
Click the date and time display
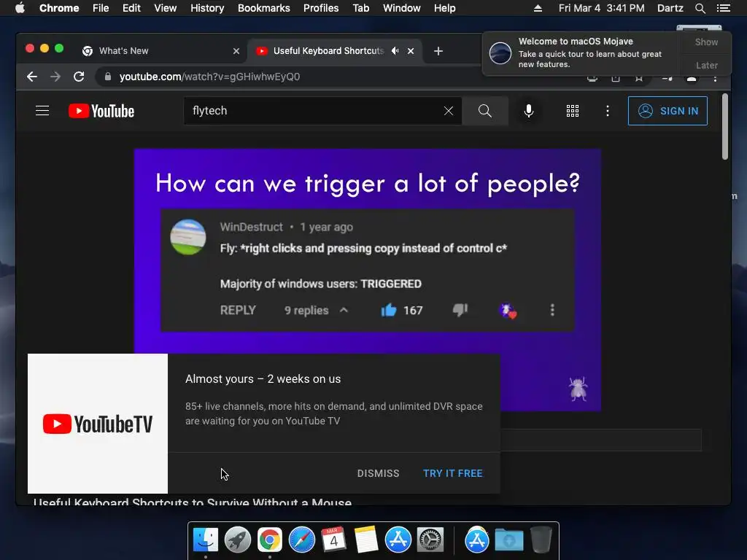click(602, 8)
